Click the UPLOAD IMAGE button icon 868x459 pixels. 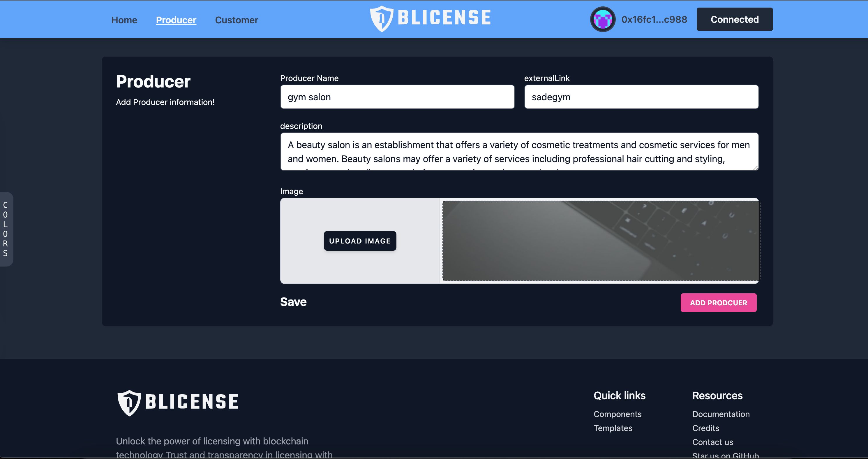[361, 241]
